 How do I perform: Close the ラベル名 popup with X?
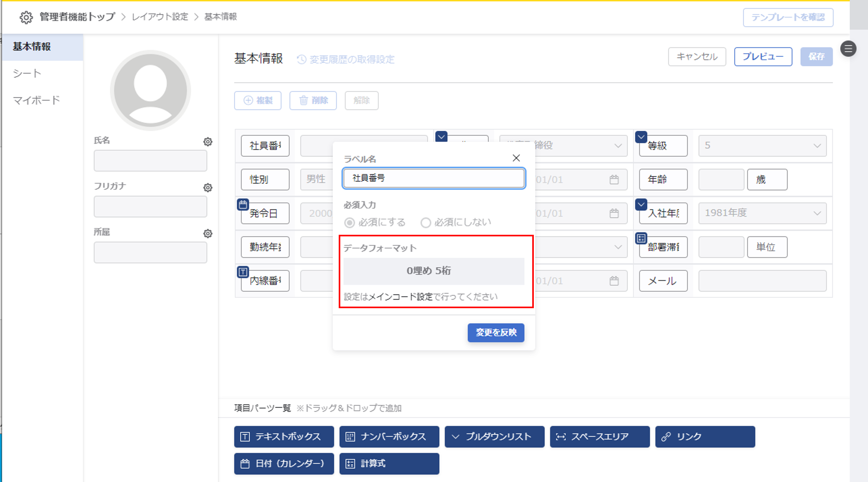[x=516, y=158]
